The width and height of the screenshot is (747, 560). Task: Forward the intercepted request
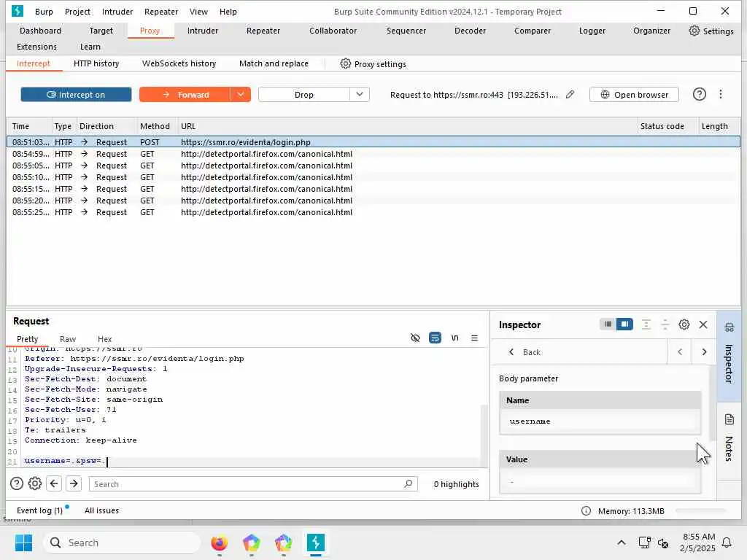tap(185, 94)
